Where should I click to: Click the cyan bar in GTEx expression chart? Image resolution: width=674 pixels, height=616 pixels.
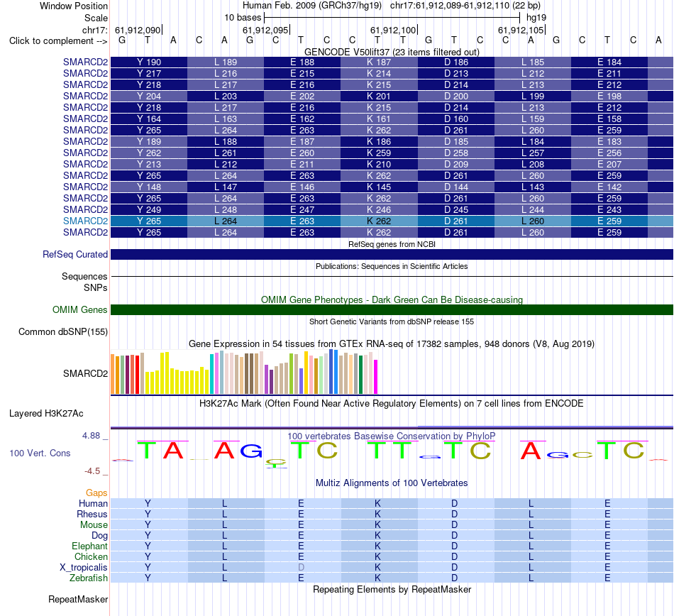click(x=211, y=374)
